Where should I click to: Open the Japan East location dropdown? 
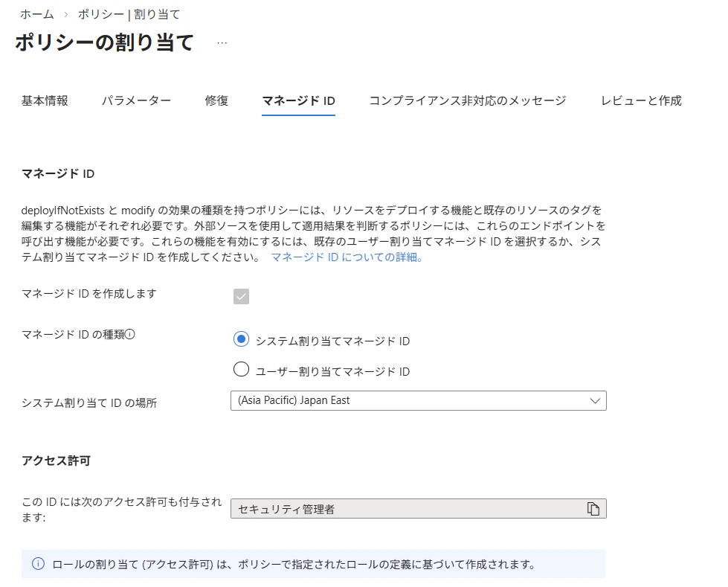(x=419, y=400)
